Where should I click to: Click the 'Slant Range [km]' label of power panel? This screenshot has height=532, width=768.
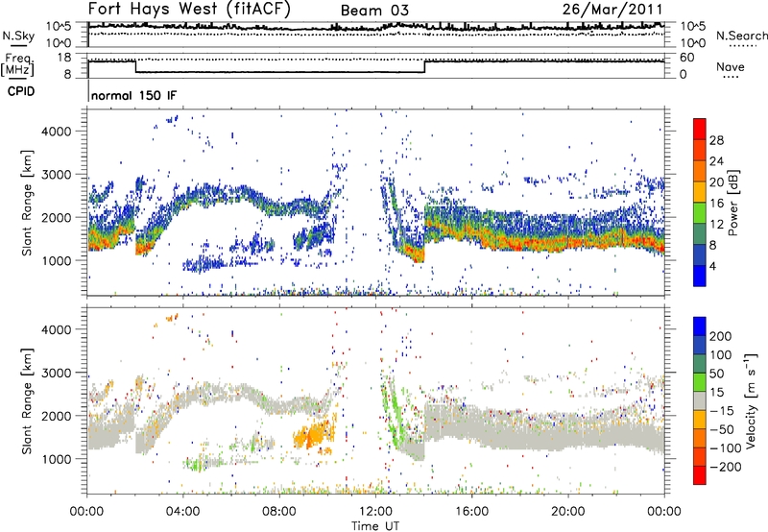pos(27,203)
